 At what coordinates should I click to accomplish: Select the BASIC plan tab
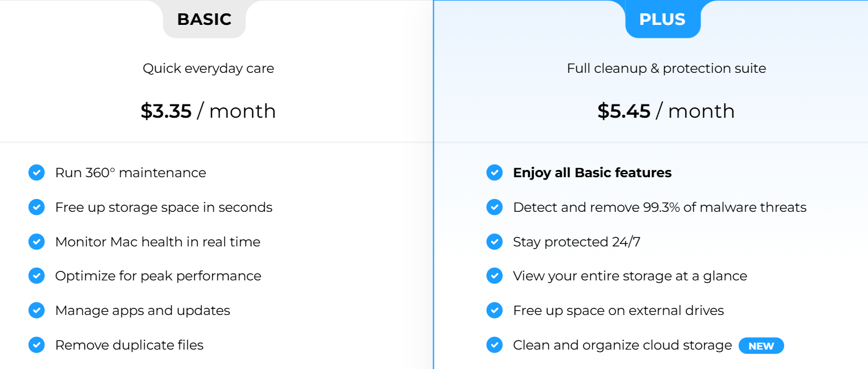coord(205,19)
